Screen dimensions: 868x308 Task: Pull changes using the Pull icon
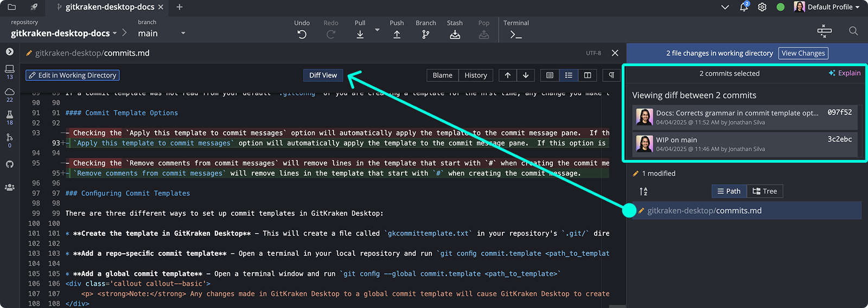coord(360,34)
